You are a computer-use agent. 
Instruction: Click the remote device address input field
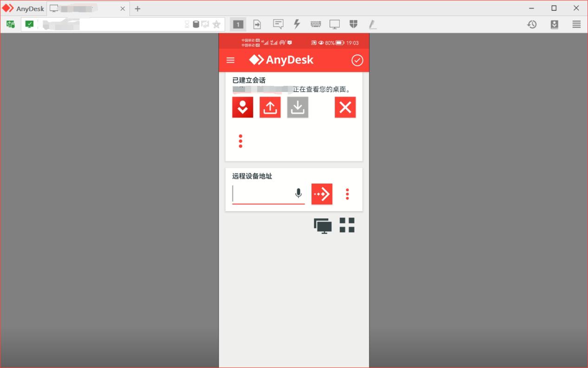point(262,194)
